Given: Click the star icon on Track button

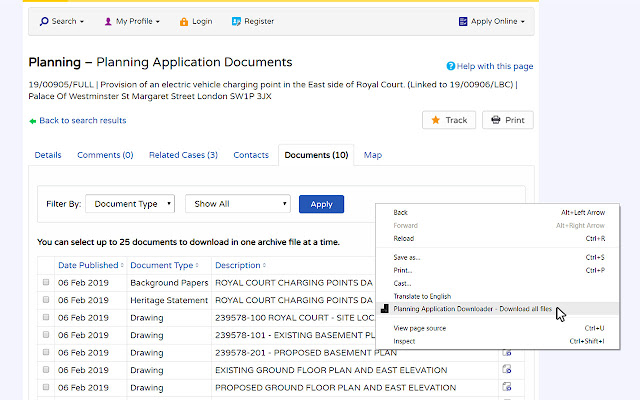Looking at the screenshot, I should coord(436,120).
